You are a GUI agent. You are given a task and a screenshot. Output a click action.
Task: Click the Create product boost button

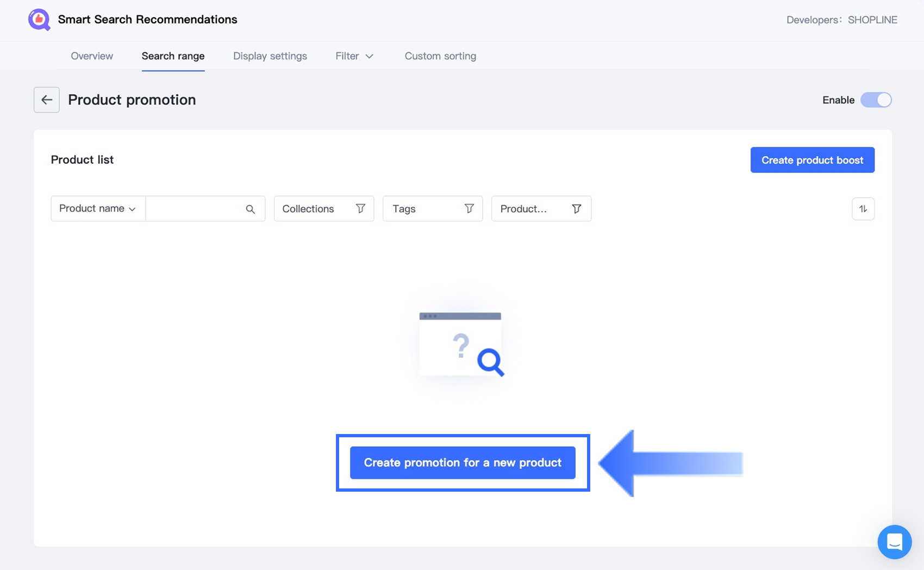(x=812, y=160)
